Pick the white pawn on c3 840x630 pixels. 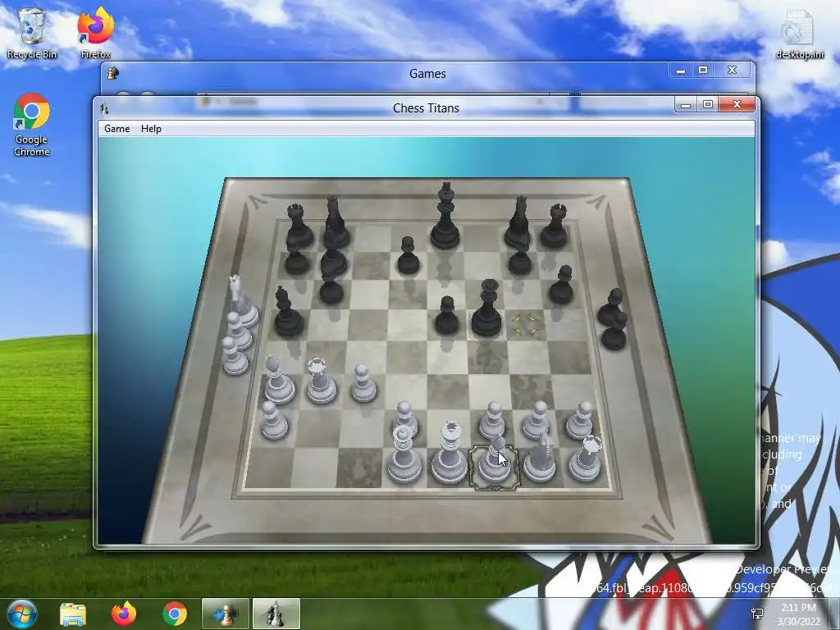pyautogui.click(x=363, y=384)
